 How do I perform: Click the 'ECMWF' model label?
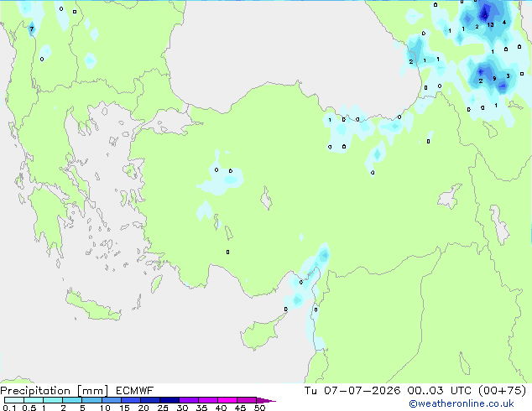pos(135,391)
